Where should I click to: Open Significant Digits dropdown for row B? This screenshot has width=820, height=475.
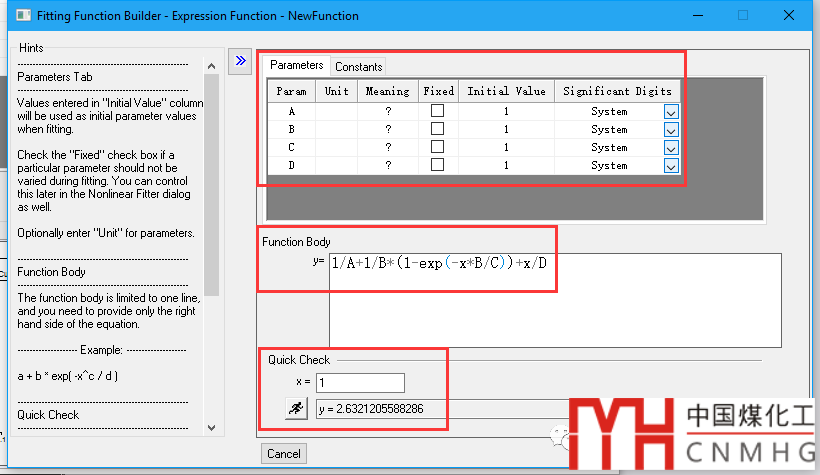tap(671, 130)
